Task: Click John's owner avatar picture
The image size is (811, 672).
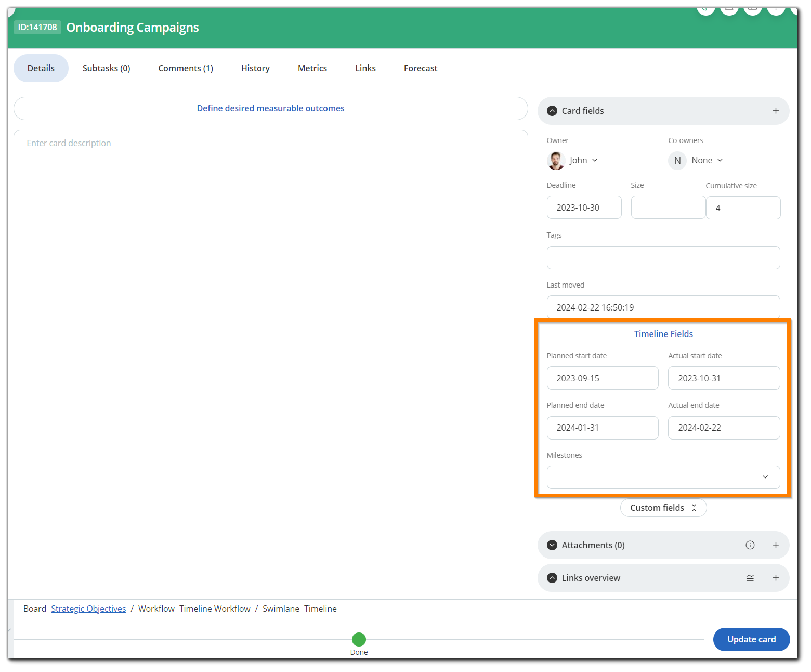Action: coord(555,160)
